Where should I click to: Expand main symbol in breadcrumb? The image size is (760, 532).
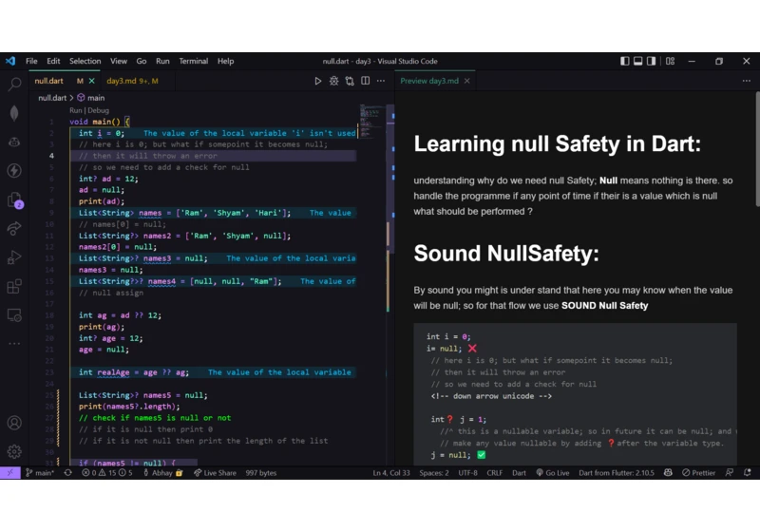pyautogui.click(x=91, y=98)
